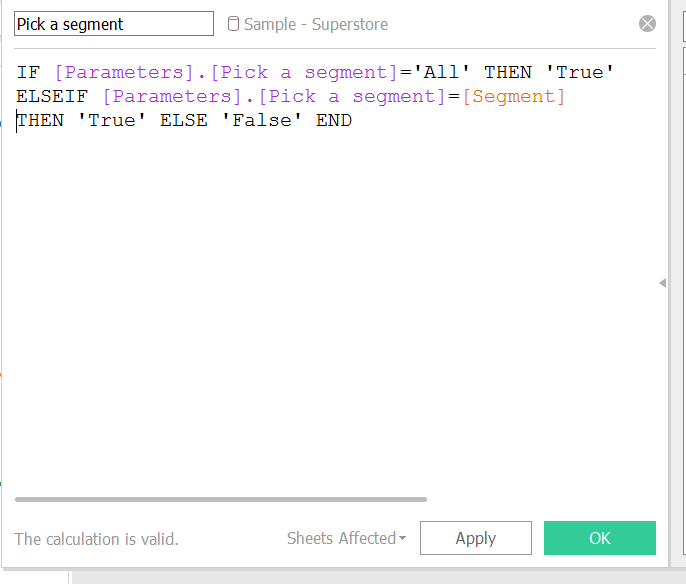
Task: Open the Sheets Affected dropdown
Action: point(346,538)
